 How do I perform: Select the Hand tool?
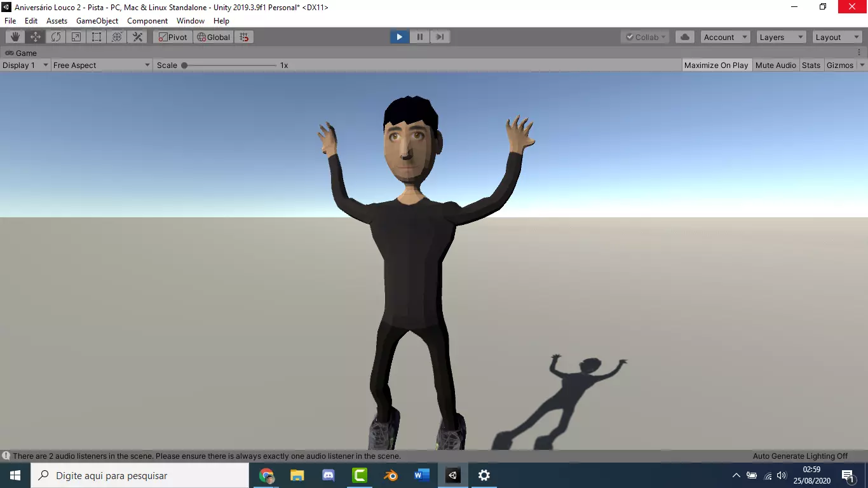[x=15, y=37]
